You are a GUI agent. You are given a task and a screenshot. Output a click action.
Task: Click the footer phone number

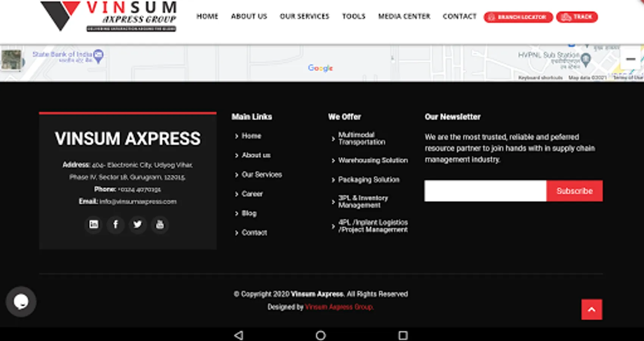pyautogui.click(x=139, y=189)
